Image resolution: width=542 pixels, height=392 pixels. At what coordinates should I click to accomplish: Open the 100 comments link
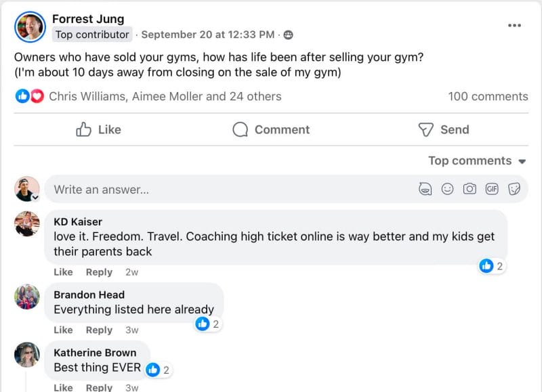488,96
